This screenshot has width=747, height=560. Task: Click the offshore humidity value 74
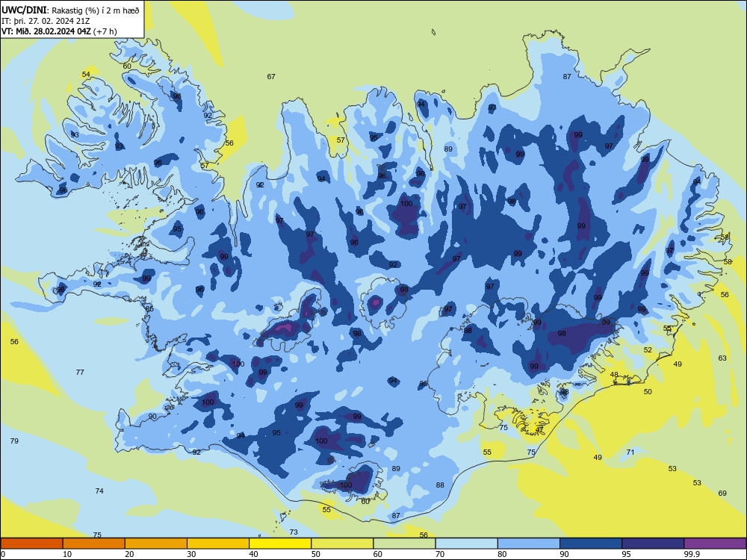click(x=99, y=491)
